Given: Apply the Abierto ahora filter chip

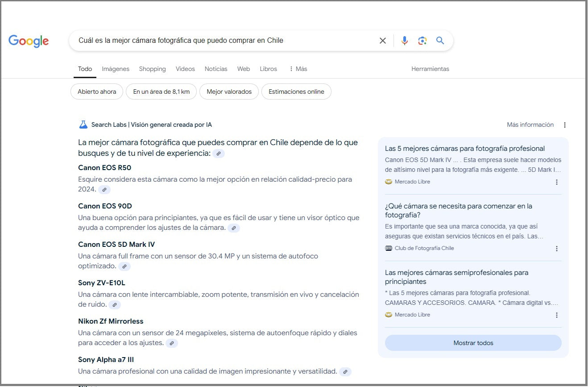Looking at the screenshot, I should point(97,92).
